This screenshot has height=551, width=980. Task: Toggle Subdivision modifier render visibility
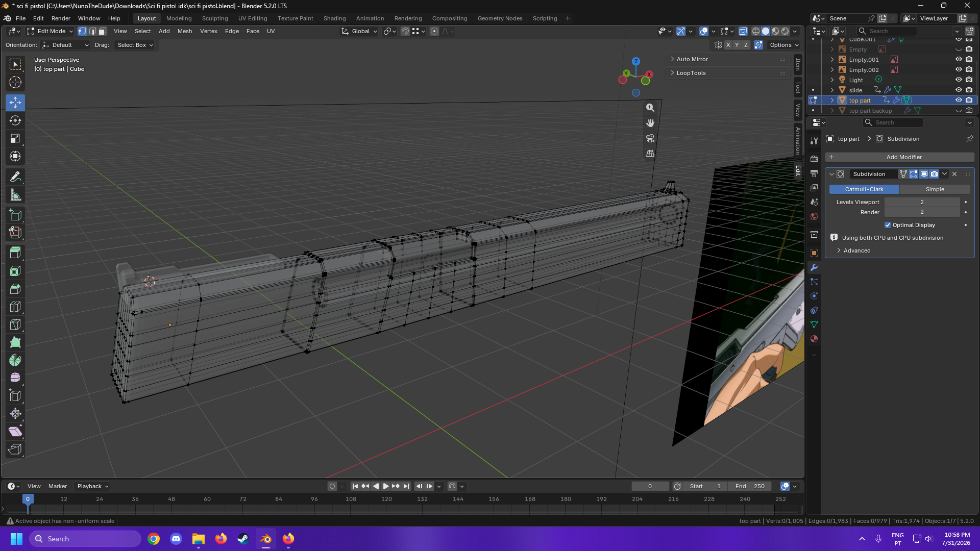[x=934, y=174]
